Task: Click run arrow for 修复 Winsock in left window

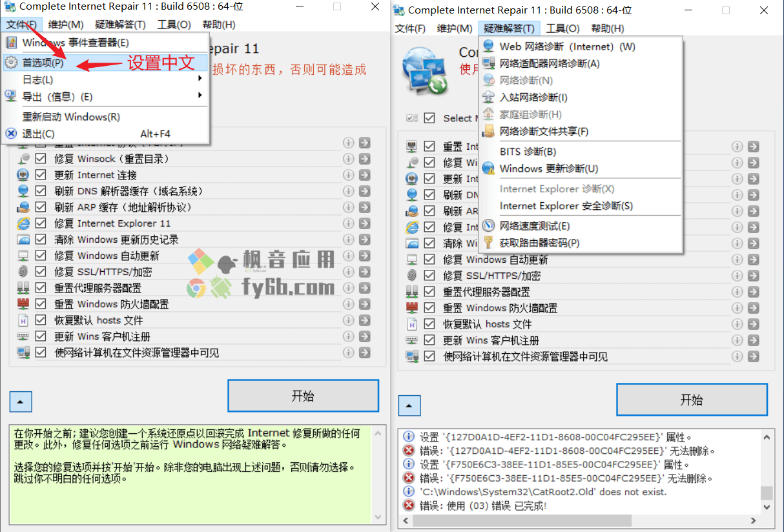Action: click(x=365, y=159)
